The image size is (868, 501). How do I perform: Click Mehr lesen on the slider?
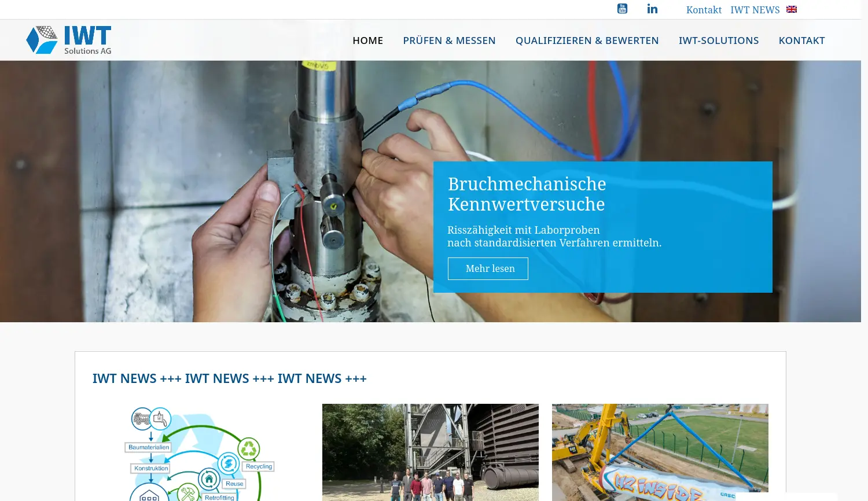tap(488, 268)
